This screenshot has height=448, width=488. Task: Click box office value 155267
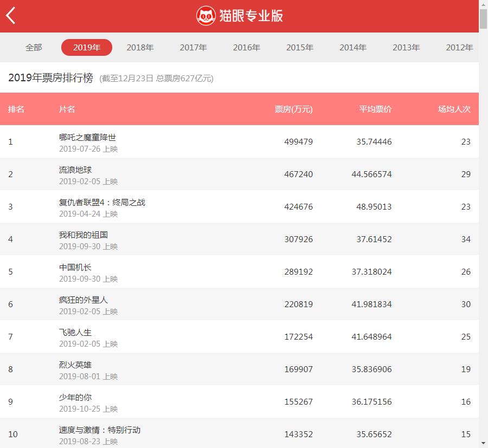tap(298, 401)
